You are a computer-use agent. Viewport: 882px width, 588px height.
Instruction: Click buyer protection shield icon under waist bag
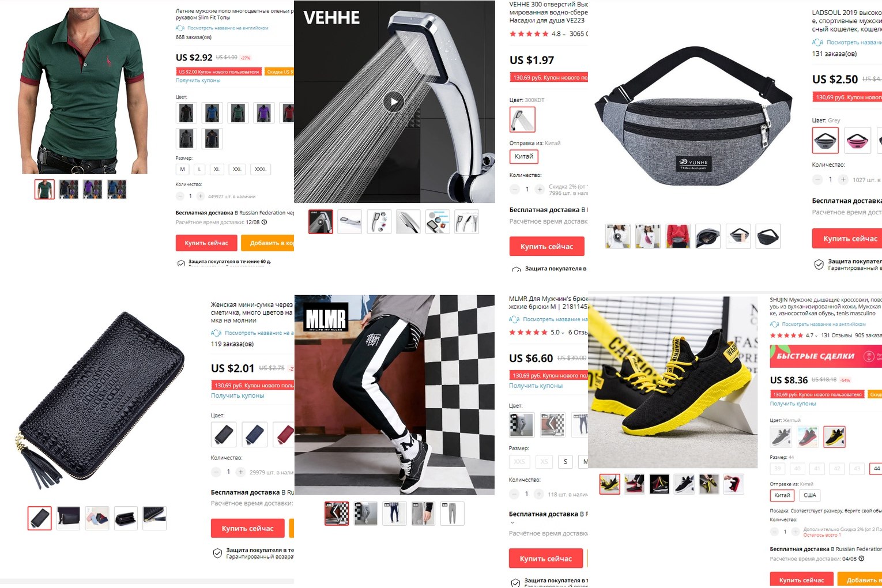[819, 265]
